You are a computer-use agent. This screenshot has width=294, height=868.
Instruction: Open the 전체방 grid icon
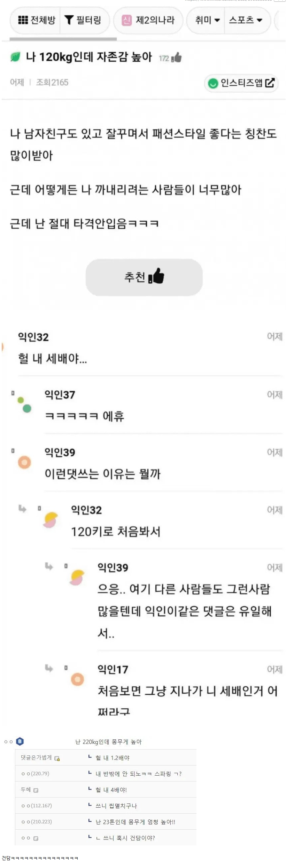click(x=23, y=20)
